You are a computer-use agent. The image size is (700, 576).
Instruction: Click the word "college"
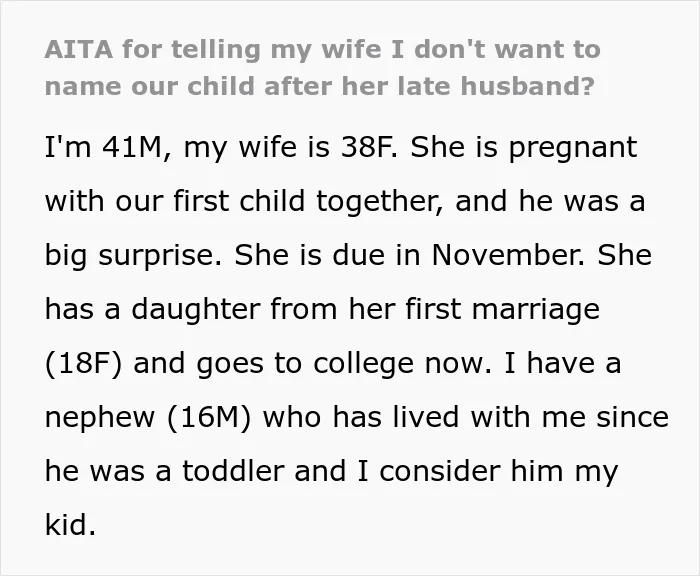(363, 364)
